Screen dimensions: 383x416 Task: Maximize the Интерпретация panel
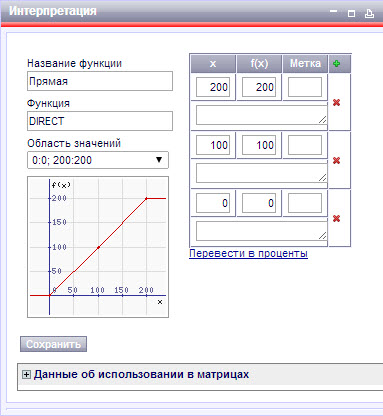(x=351, y=13)
